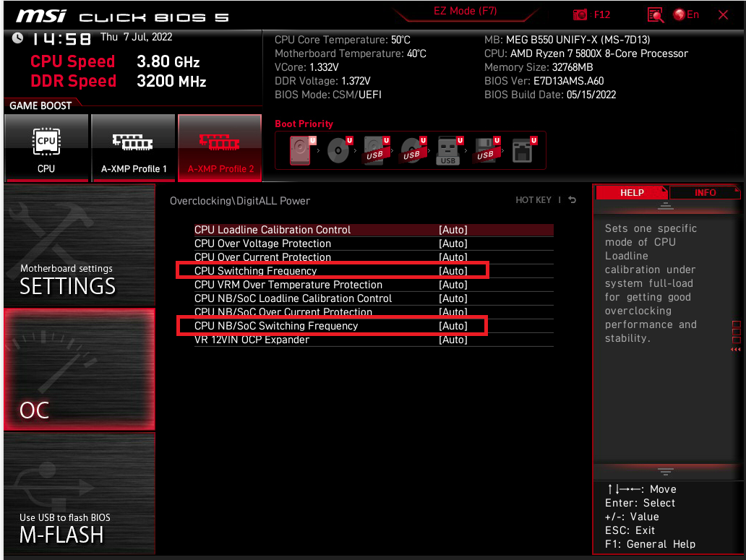Select the USB hard disk boot icon

click(x=376, y=150)
